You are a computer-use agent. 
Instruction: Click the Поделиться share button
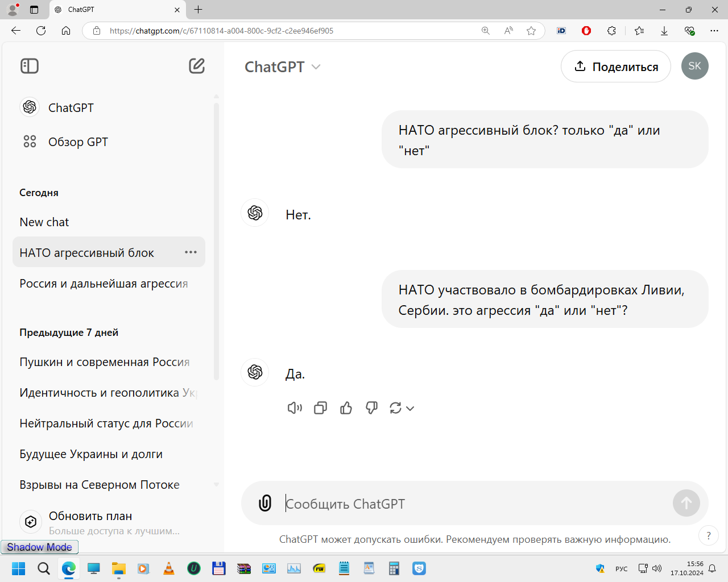pyautogui.click(x=616, y=66)
